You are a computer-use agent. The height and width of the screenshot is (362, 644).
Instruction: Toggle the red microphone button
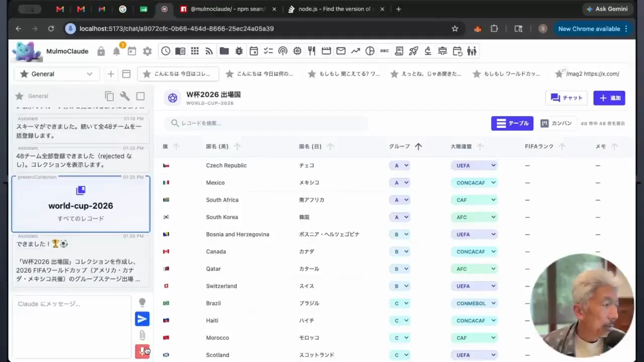pos(142,351)
